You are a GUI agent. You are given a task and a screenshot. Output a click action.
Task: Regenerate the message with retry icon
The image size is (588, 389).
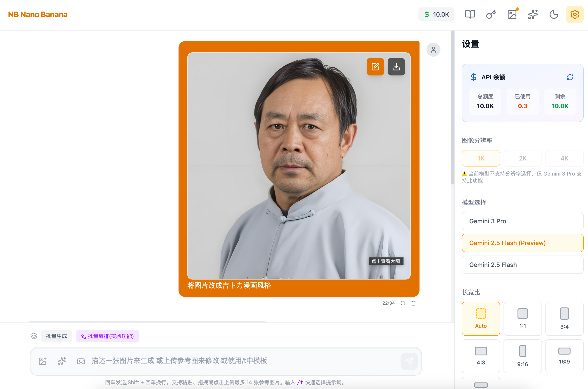[x=403, y=303]
